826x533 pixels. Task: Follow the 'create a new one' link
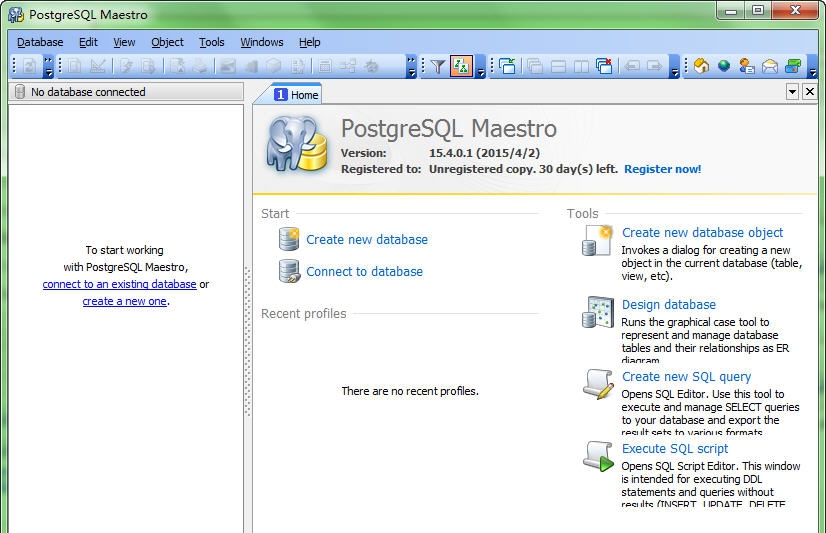pyautogui.click(x=124, y=301)
